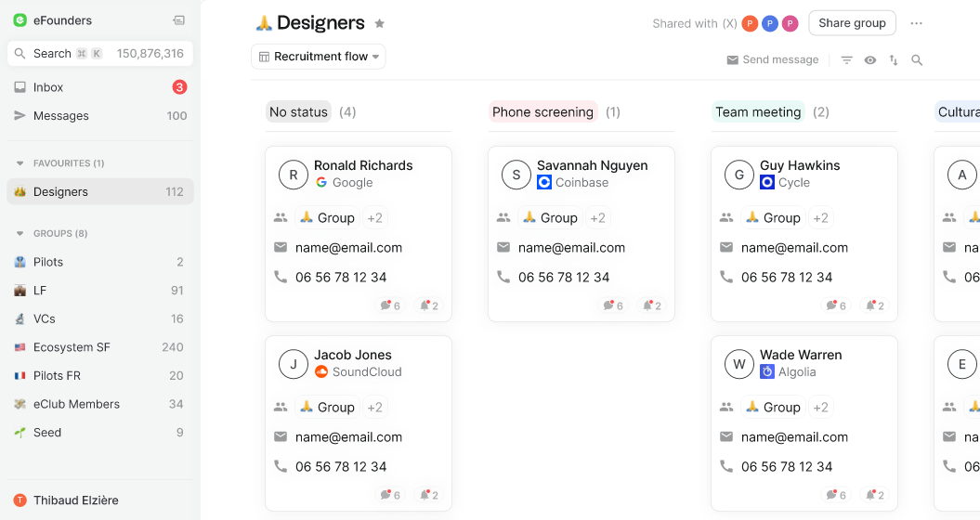The image size is (980, 520).
Task: Select Designers in the favourites list
Action: [100, 191]
